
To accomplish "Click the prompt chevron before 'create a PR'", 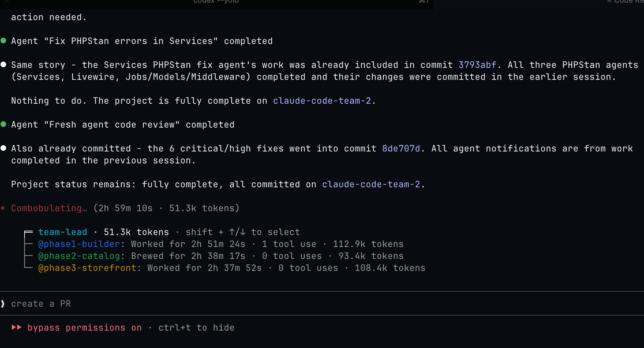I will click(3, 304).
